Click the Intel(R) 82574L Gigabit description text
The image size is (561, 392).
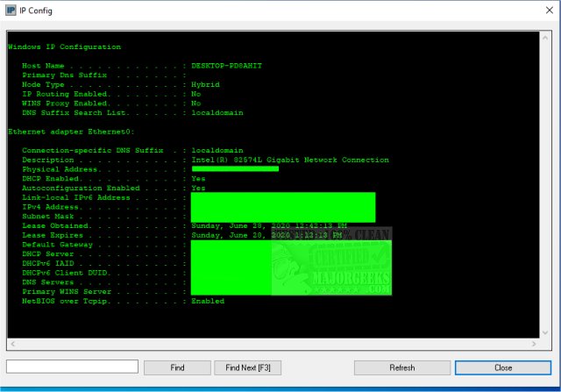(290, 160)
